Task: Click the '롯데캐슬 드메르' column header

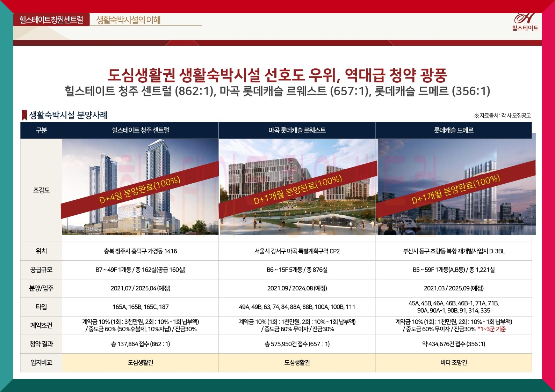Action: (x=454, y=130)
